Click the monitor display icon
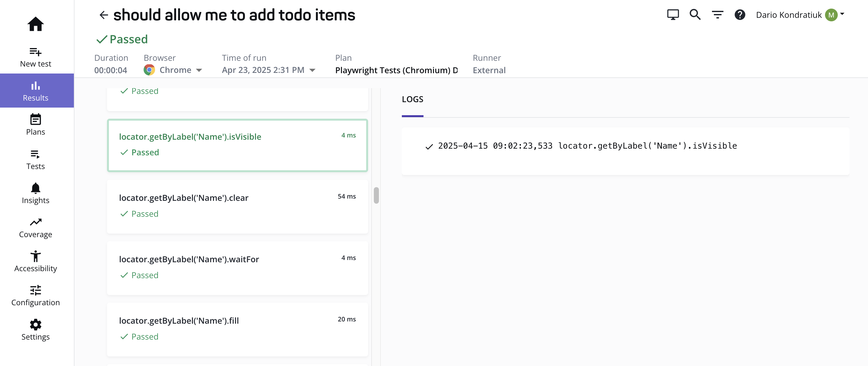Image resolution: width=868 pixels, height=366 pixels. click(672, 15)
